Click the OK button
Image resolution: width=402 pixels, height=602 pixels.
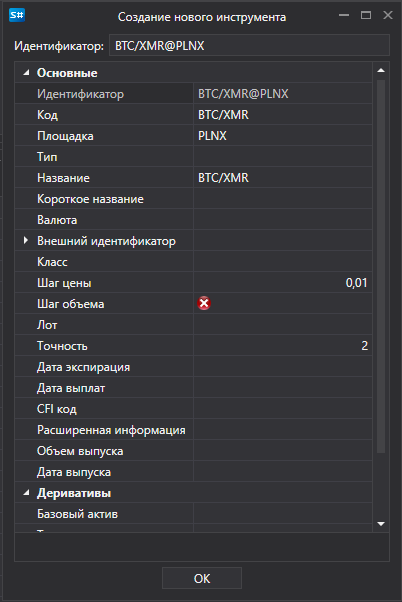tap(202, 578)
